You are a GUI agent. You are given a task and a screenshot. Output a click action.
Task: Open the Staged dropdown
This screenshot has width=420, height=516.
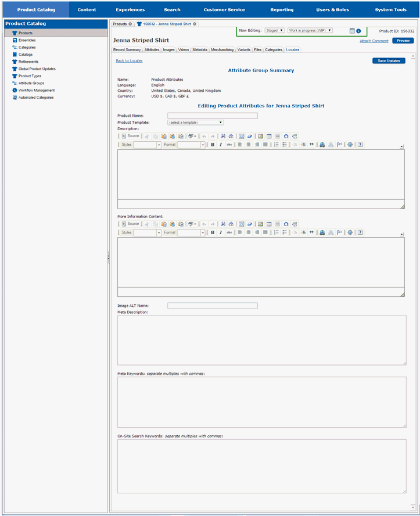click(x=274, y=30)
